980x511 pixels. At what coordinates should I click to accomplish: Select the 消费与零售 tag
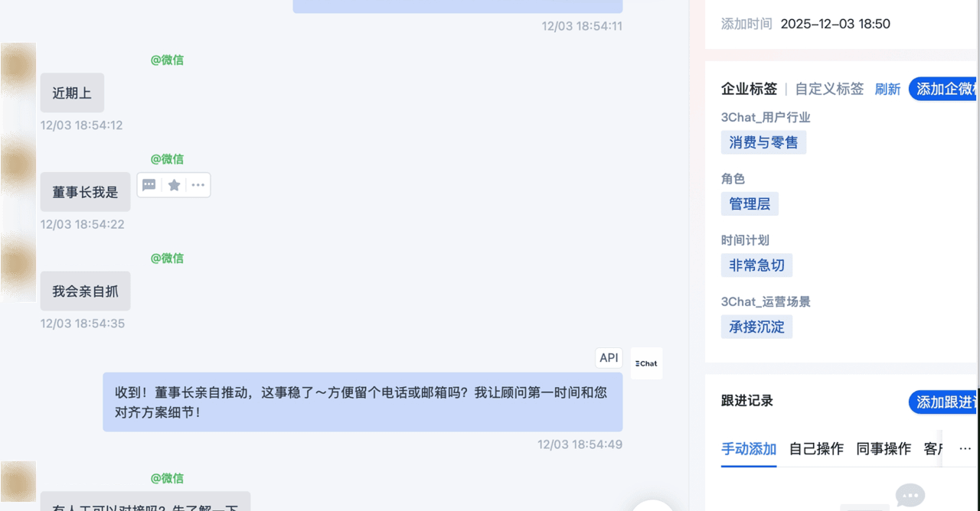pos(763,142)
